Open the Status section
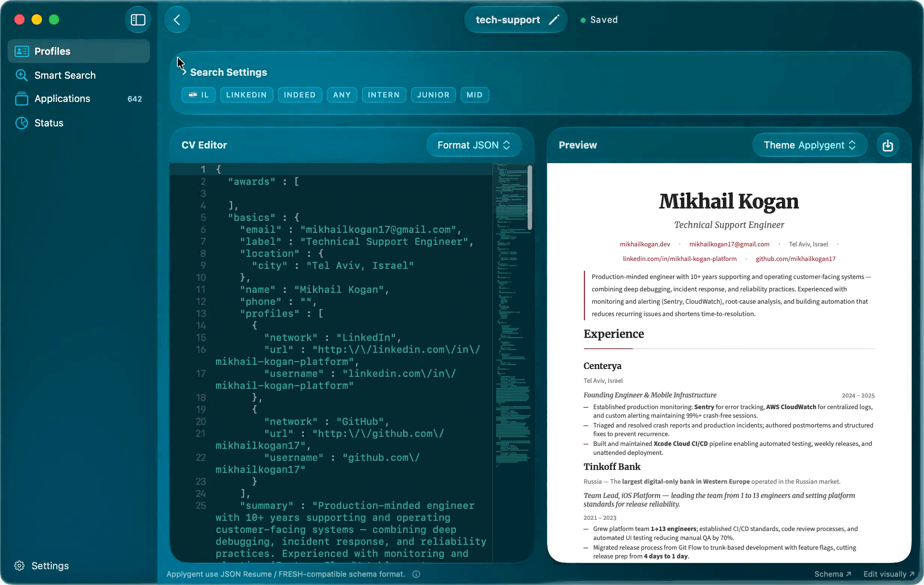 tap(79, 123)
